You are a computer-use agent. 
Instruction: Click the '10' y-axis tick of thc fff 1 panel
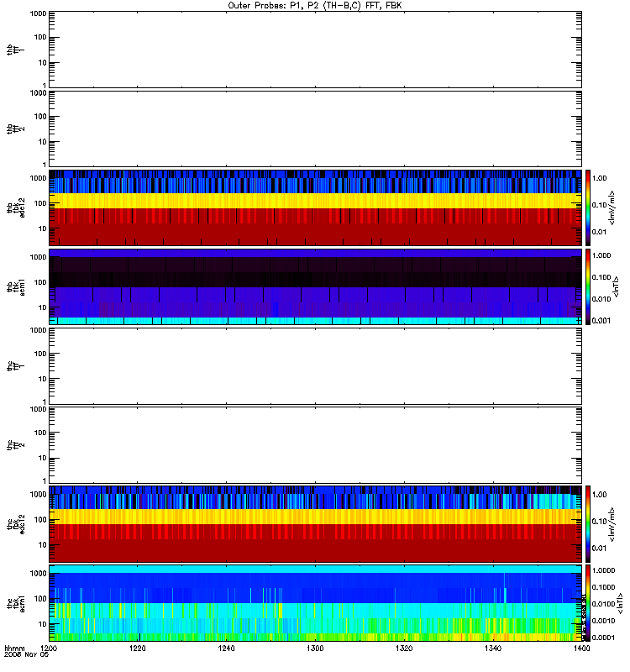(x=43, y=380)
